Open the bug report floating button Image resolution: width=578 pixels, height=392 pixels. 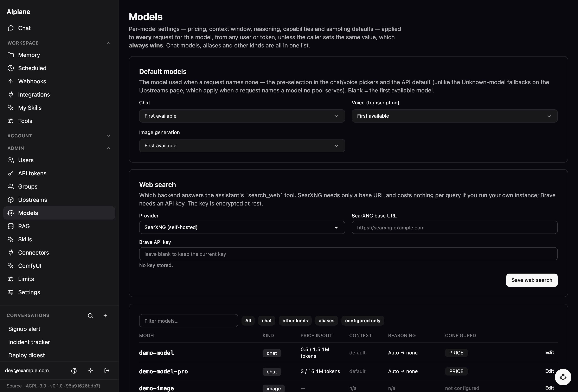563,377
